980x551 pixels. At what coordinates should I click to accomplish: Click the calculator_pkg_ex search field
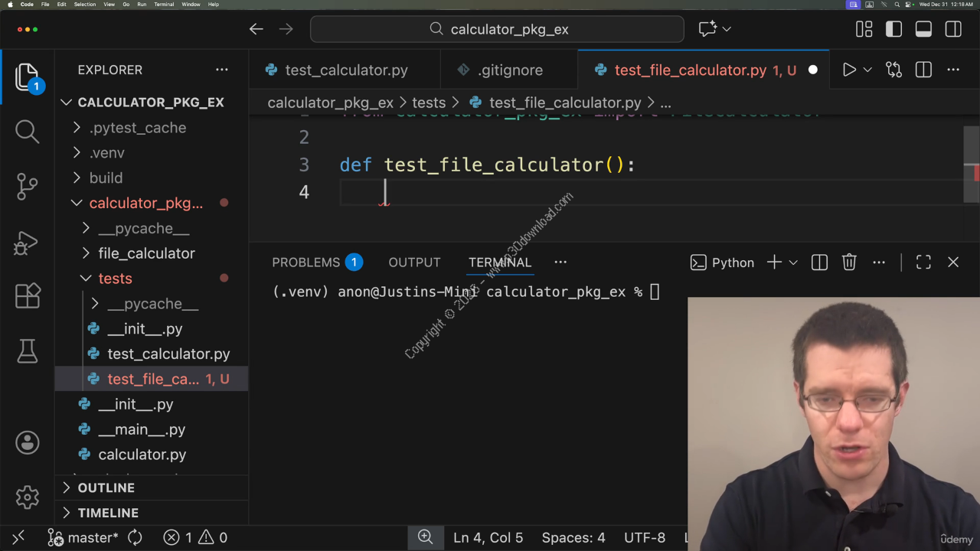tap(498, 29)
